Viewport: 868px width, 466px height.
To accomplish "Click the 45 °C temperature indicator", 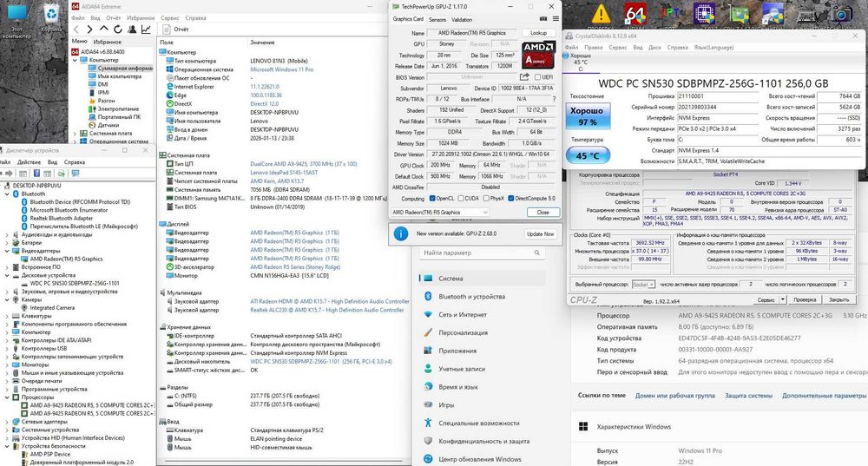I will [x=588, y=155].
